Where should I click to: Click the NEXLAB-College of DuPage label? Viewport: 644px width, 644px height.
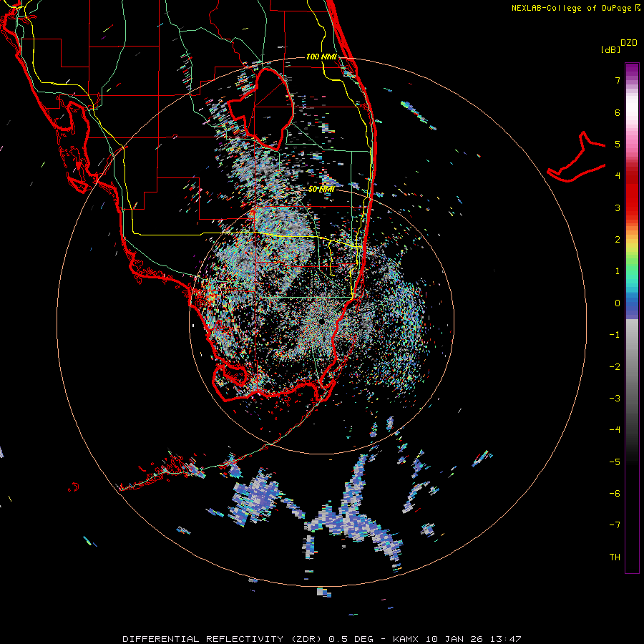(573, 8)
